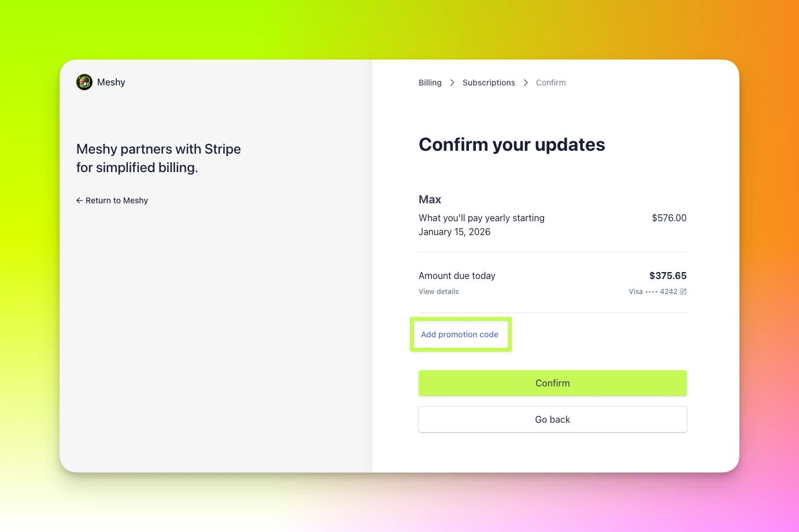
Task: Click the Max plan name
Action: [x=430, y=199]
